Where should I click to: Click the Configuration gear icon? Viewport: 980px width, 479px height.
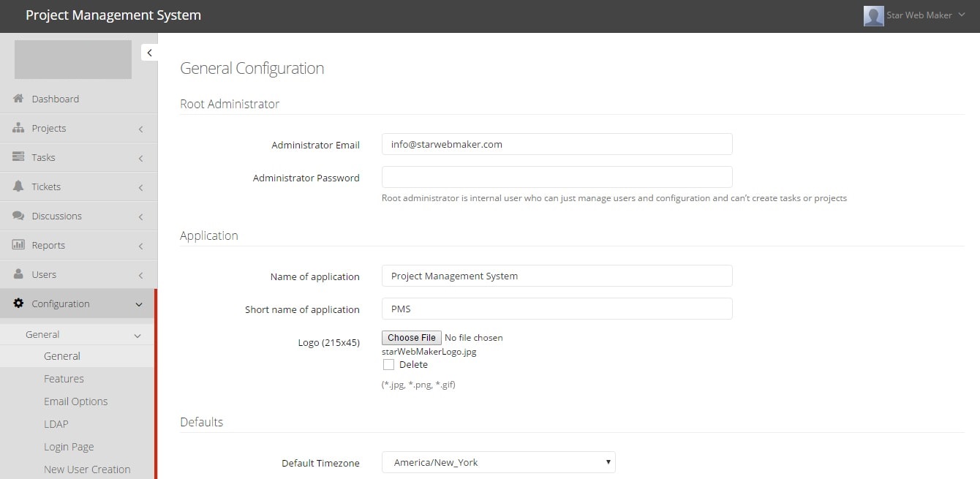18,303
